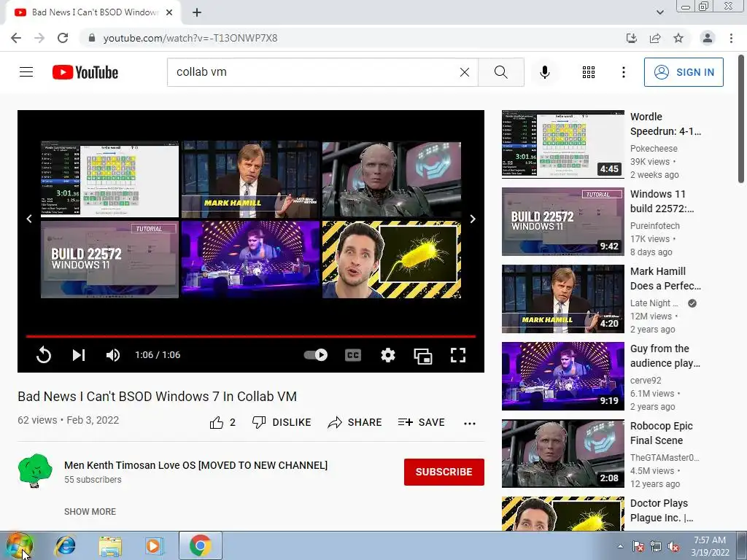The image size is (747, 560).
Task: SUBSCRIBE to the channel
Action: [x=444, y=472]
